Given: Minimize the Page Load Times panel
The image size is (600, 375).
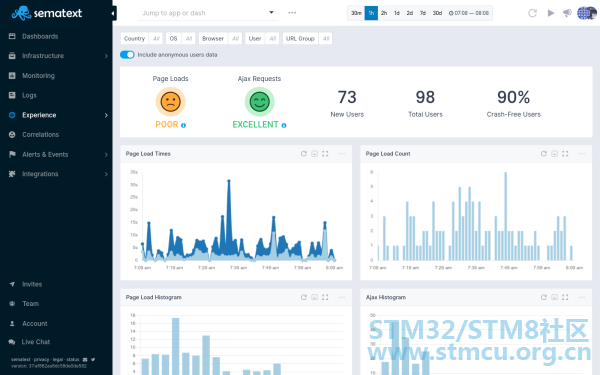Looking at the screenshot, I should point(315,154).
